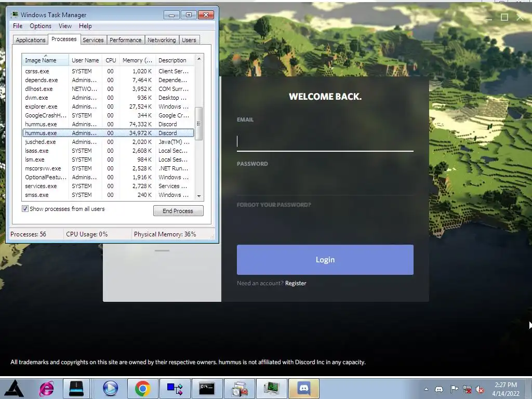
Task: Sort by the Memory column header
Action: click(x=137, y=60)
